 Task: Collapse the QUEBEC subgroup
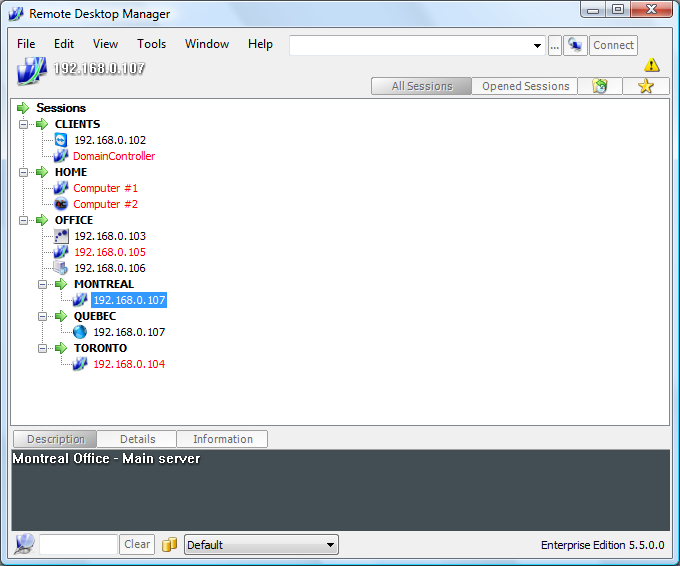(42, 317)
